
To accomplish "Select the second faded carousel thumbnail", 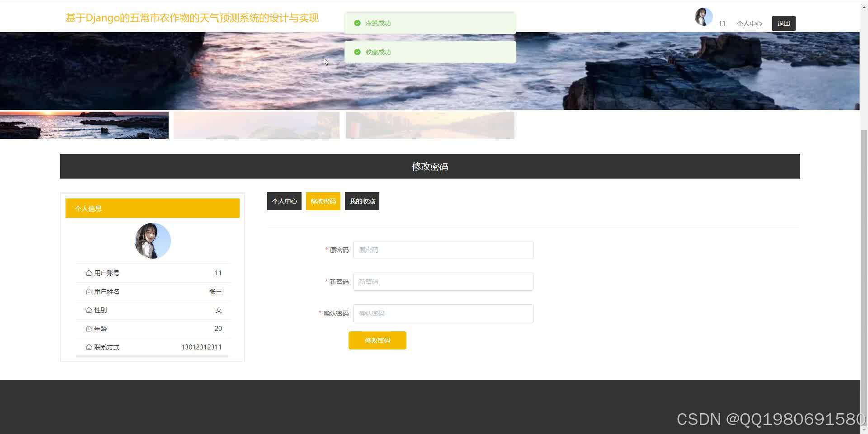I will click(257, 125).
